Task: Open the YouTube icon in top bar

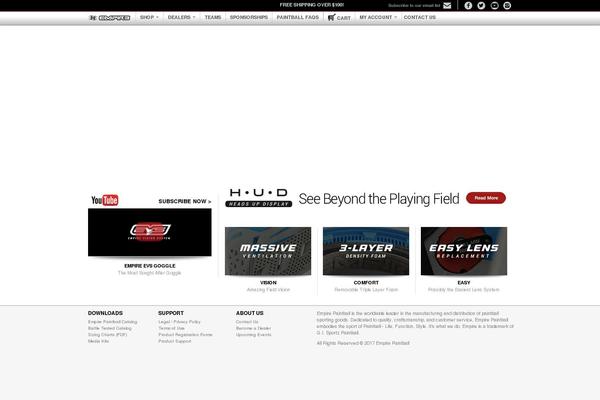Action: [494, 5]
